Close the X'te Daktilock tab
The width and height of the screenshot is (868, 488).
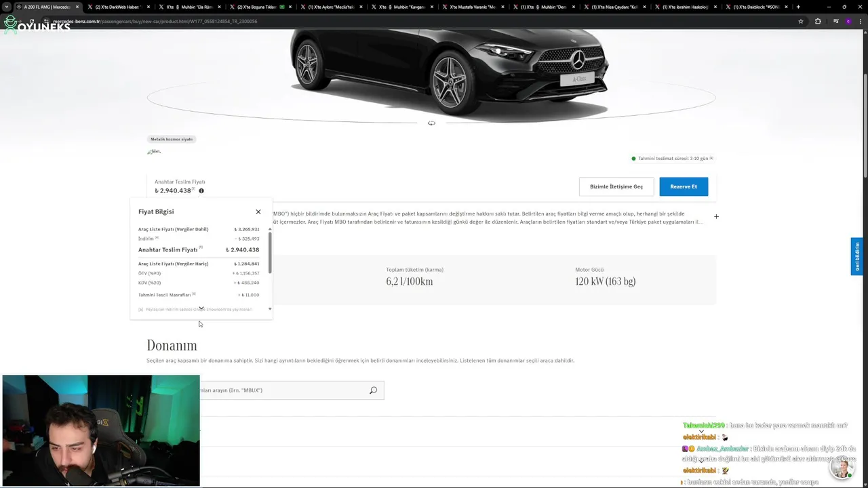click(x=785, y=7)
